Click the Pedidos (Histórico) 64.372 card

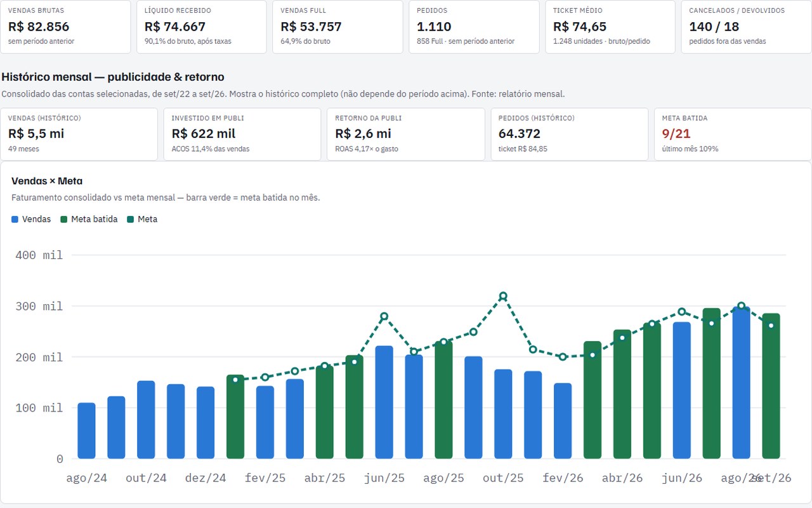[570, 134]
